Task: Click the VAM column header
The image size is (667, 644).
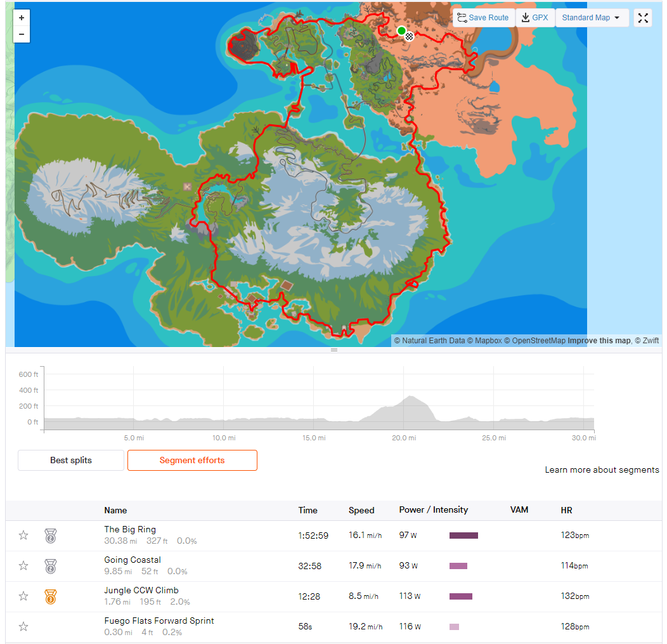Action: pyautogui.click(x=519, y=510)
